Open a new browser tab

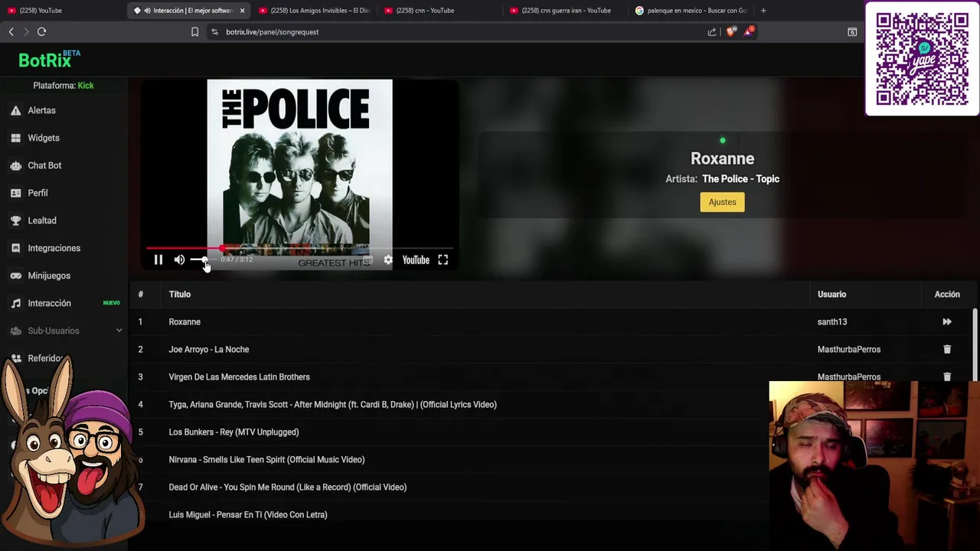[x=763, y=10]
